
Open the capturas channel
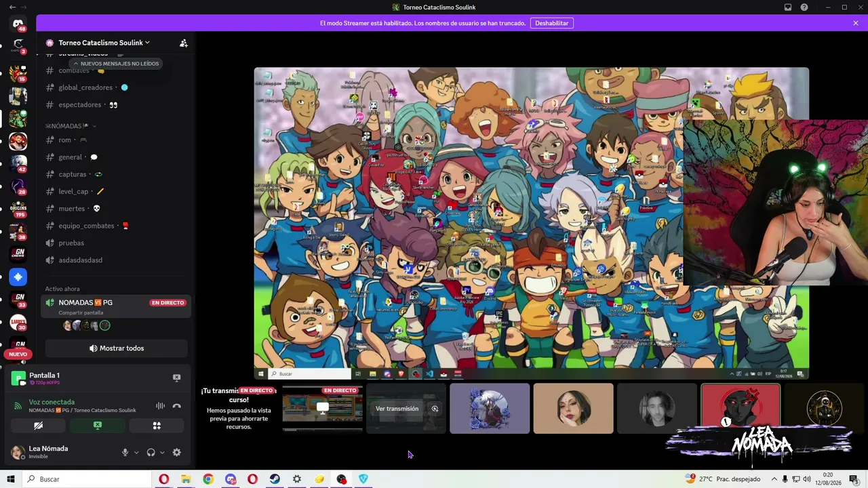[x=116, y=174]
